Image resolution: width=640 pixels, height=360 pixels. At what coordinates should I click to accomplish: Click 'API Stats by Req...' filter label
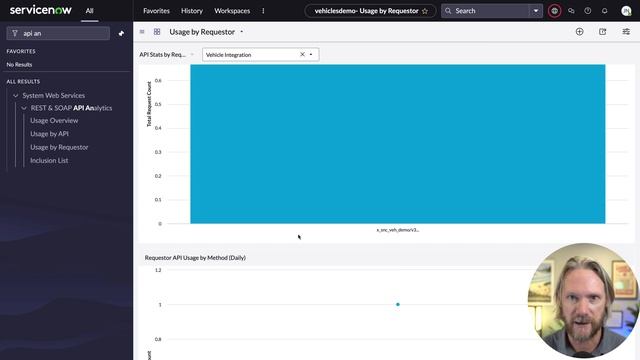click(x=163, y=55)
